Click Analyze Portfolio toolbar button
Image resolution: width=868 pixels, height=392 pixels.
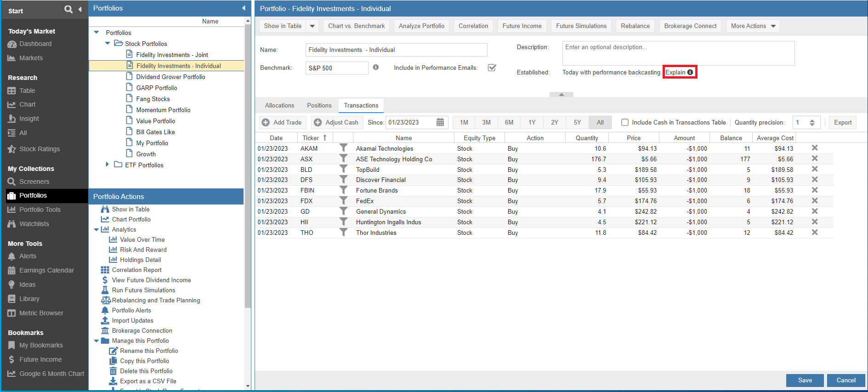pyautogui.click(x=421, y=26)
